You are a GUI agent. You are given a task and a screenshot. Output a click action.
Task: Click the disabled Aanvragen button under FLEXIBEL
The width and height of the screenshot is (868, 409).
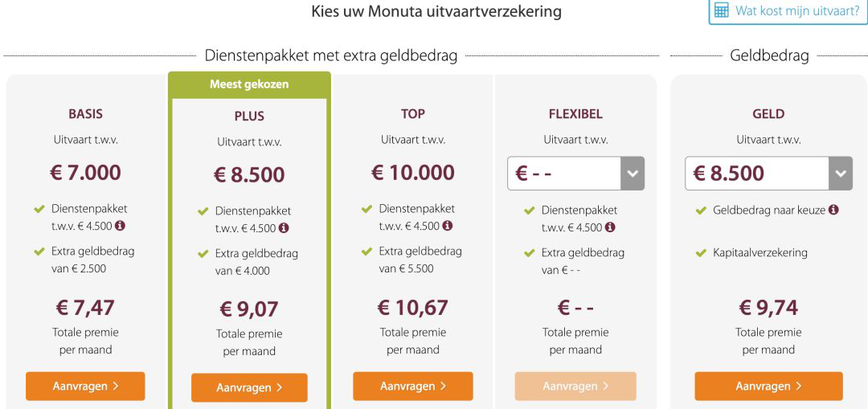tap(575, 387)
